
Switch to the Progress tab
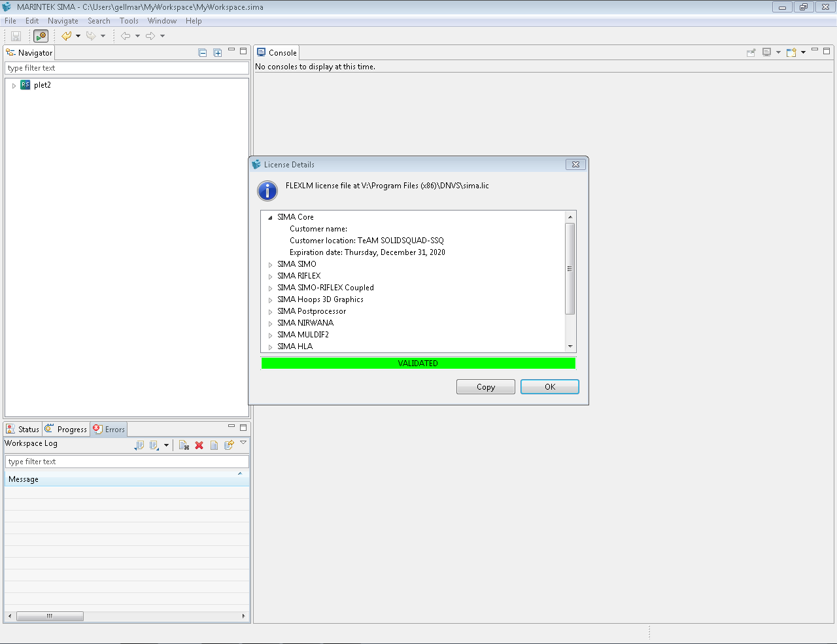[x=66, y=430]
